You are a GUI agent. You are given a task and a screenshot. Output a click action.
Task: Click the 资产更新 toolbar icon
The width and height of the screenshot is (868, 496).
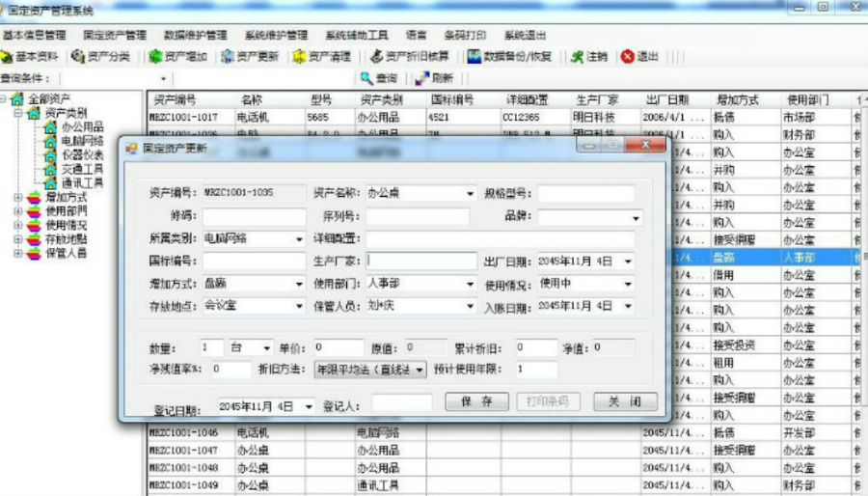(228, 57)
